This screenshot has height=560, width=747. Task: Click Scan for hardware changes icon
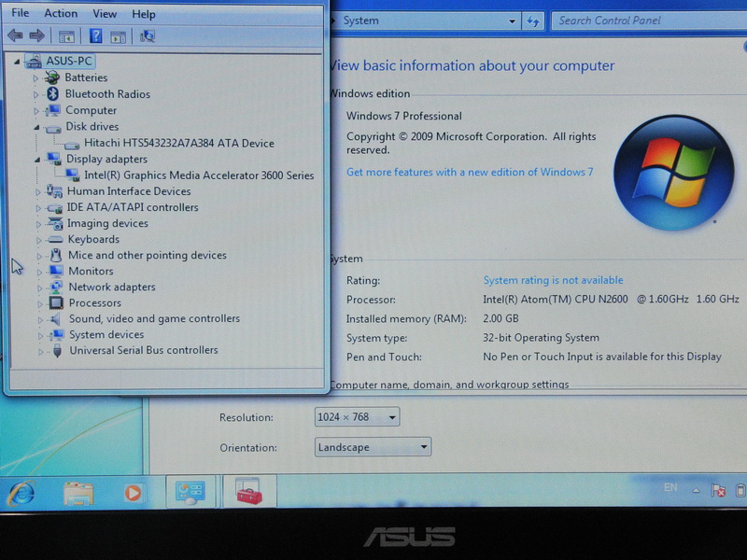[x=148, y=36]
